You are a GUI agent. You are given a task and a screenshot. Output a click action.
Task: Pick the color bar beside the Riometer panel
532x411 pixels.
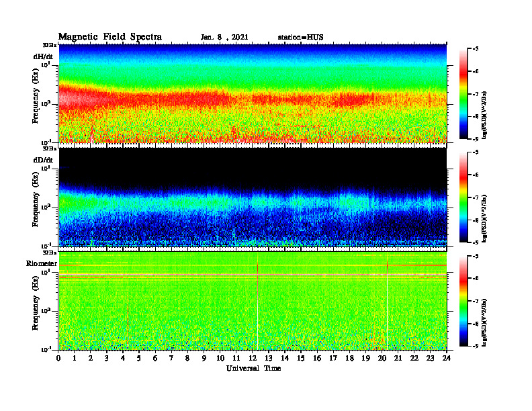(x=463, y=301)
